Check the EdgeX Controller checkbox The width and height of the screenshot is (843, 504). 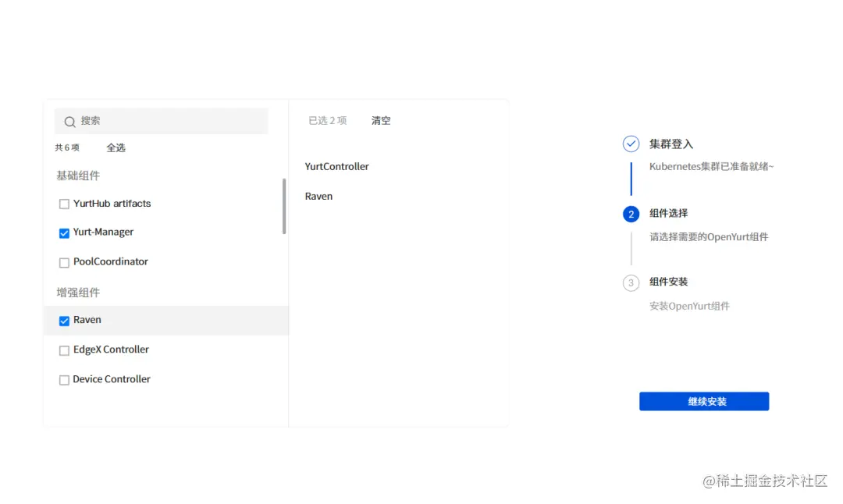[64, 350]
